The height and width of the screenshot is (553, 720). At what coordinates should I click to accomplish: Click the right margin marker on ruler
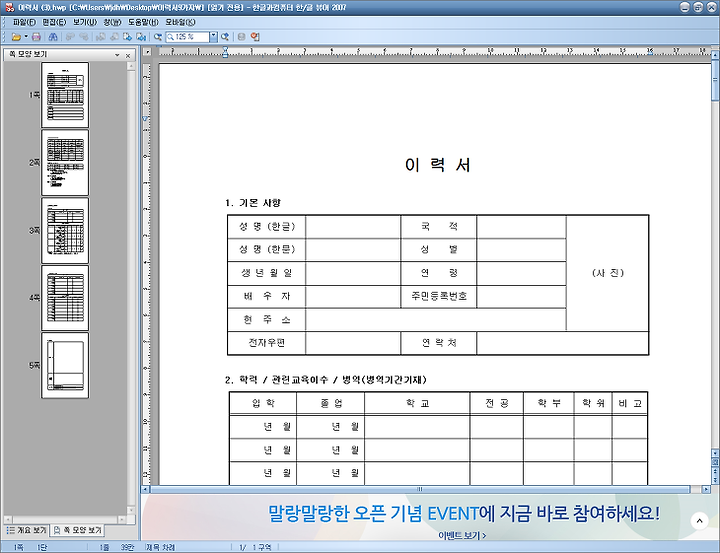tap(650, 52)
